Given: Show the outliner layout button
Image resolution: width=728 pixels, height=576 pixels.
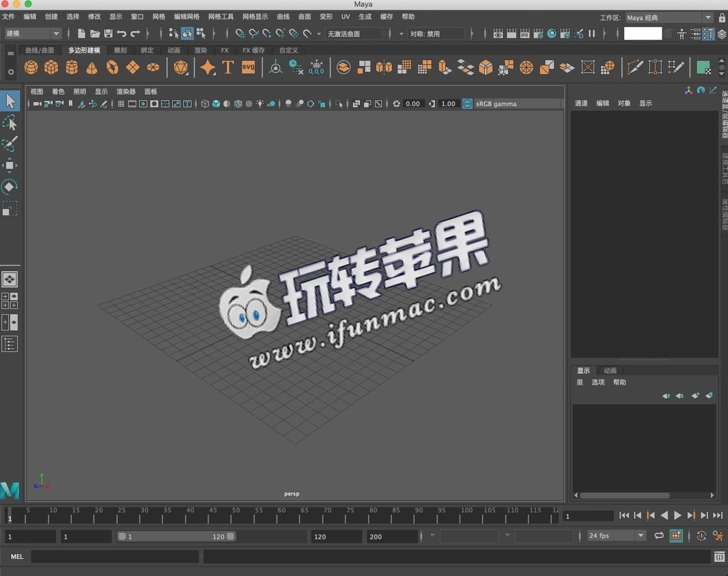Looking at the screenshot, I should (x=10, y=344).
